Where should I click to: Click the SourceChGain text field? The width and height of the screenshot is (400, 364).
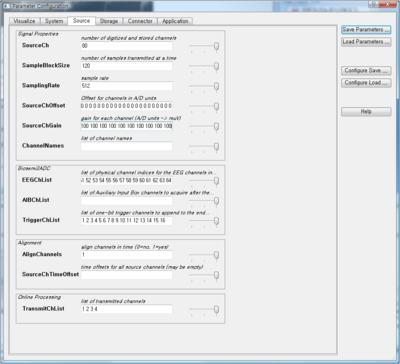coord(126,126)
